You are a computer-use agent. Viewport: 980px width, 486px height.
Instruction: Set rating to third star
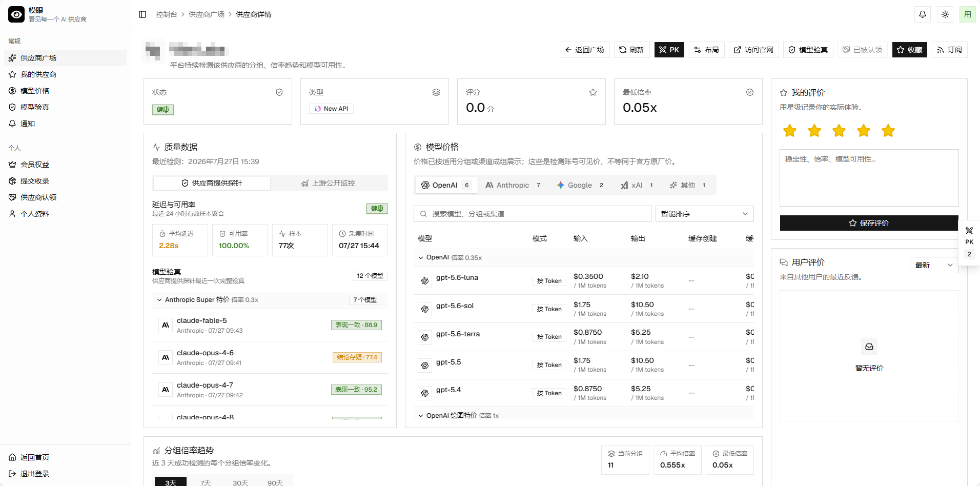[x=839, y=131]
